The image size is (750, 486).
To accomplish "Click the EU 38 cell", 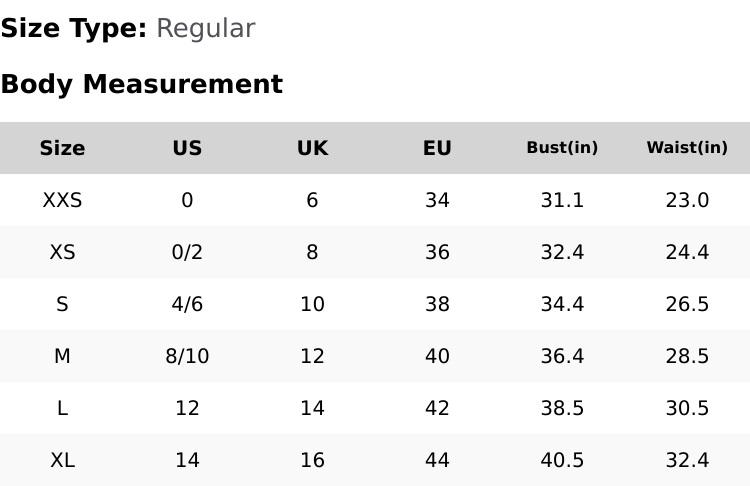I will tap(437, 304).
